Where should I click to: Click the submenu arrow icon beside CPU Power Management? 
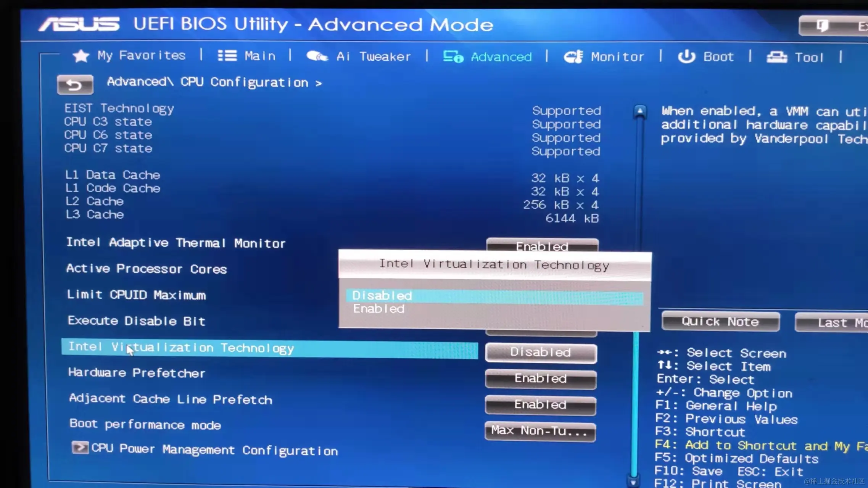tap(80, 448)
